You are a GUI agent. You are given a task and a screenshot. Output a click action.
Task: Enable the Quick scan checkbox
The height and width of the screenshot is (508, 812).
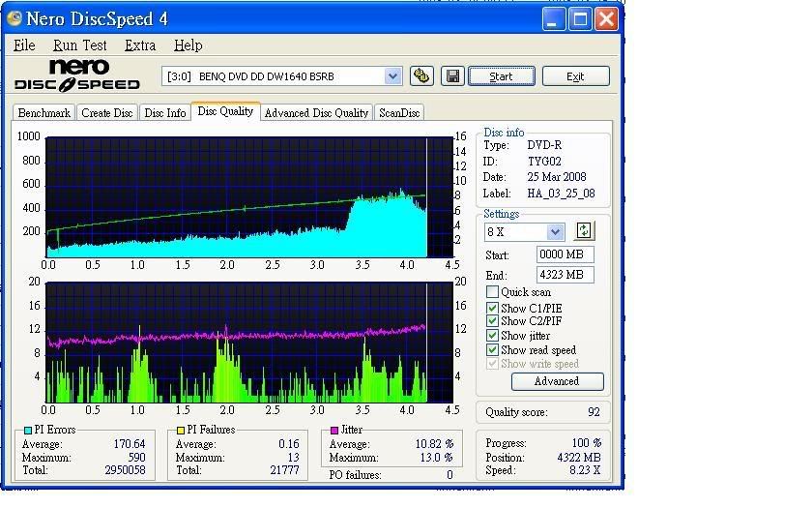[492, 292]
